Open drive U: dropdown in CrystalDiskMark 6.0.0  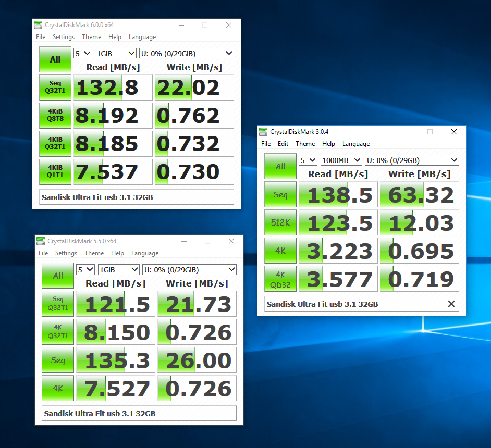click(186, 53)
